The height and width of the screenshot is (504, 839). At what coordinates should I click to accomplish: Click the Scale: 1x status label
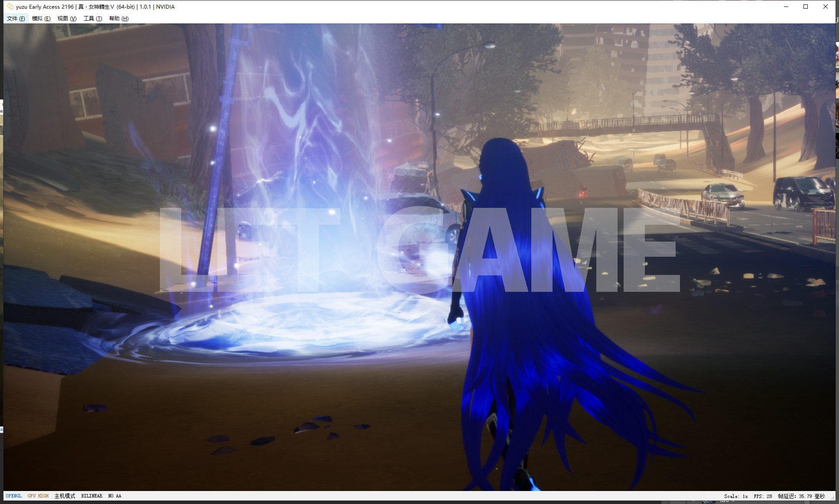735,496
